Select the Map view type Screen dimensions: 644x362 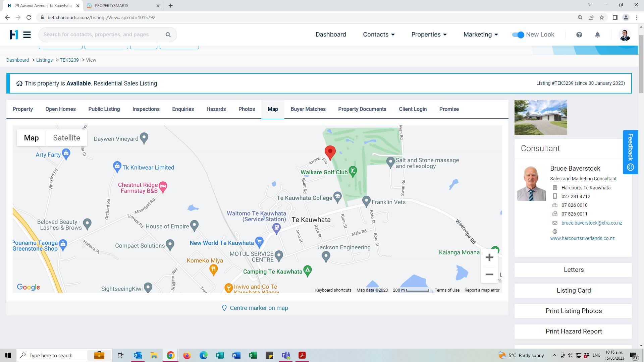[31, 138]
